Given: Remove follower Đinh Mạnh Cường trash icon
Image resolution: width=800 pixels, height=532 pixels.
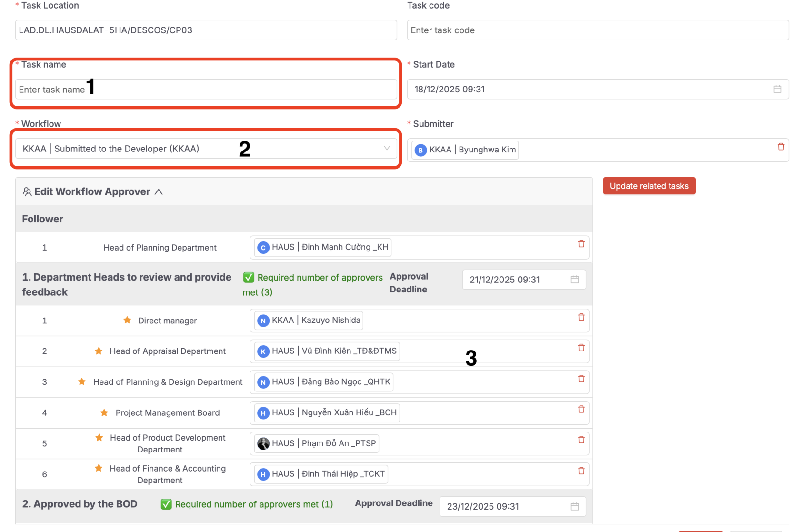Looking at the screenshot, I should tap(581, 244).
